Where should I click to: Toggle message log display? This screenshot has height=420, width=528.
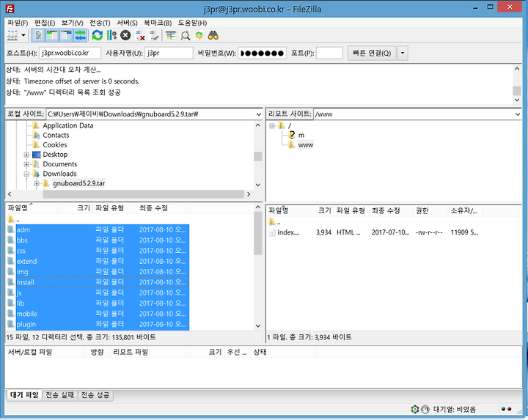coord(38,35)
